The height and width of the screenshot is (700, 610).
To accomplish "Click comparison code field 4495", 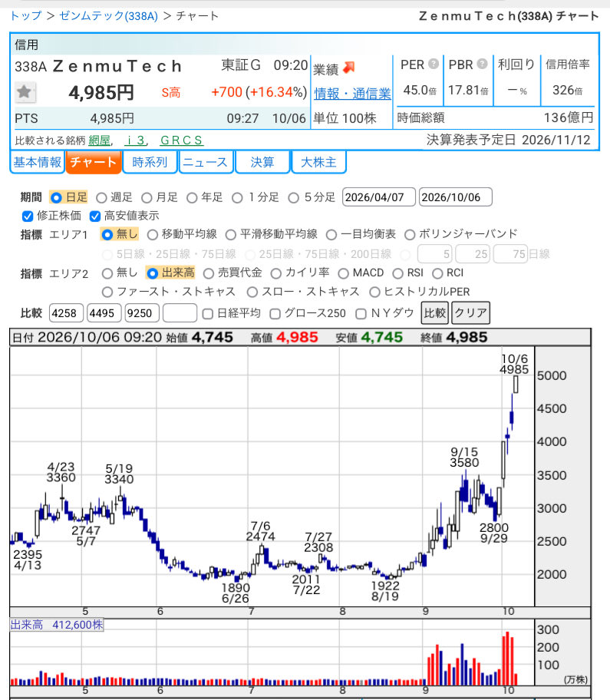I will (104, 313).
